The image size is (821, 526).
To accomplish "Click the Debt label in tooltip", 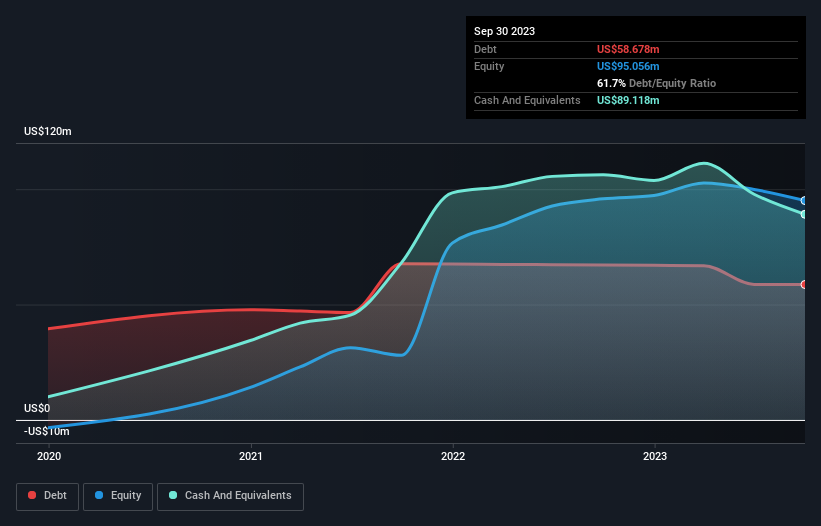I will (485, 49).
